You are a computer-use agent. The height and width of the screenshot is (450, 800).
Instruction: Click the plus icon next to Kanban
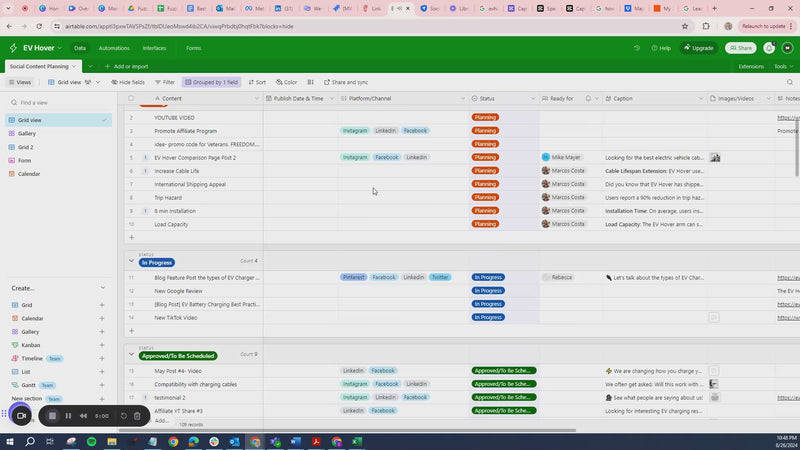click(102, 345)
